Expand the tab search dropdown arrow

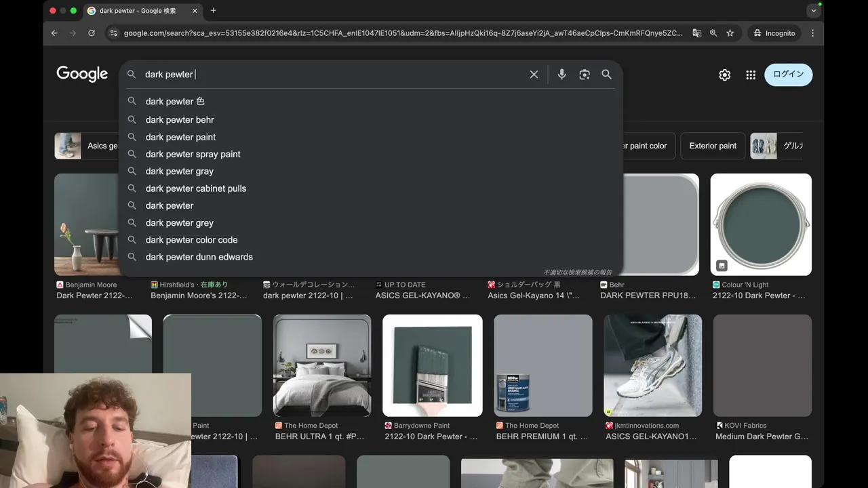coord(814,11)
